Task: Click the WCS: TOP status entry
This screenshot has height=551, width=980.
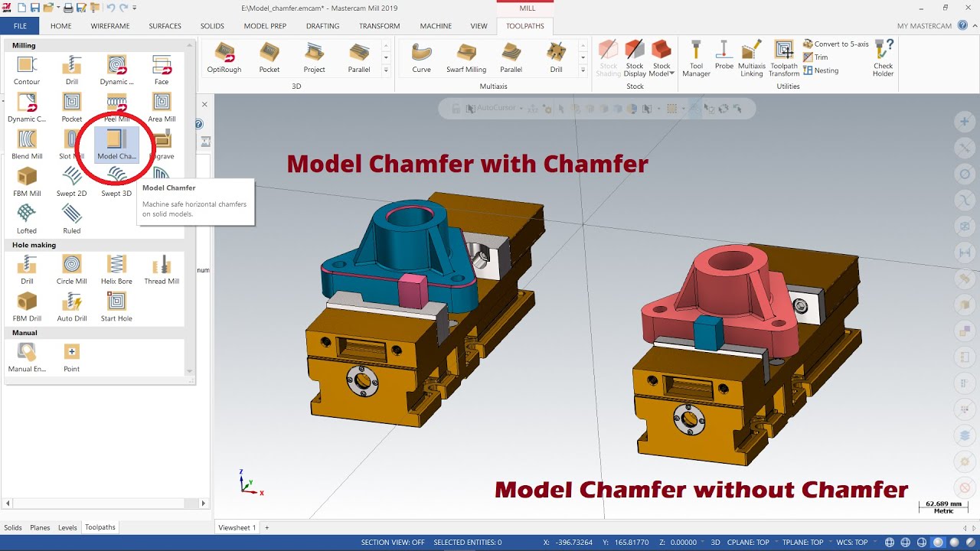Action: coord(851,543)
